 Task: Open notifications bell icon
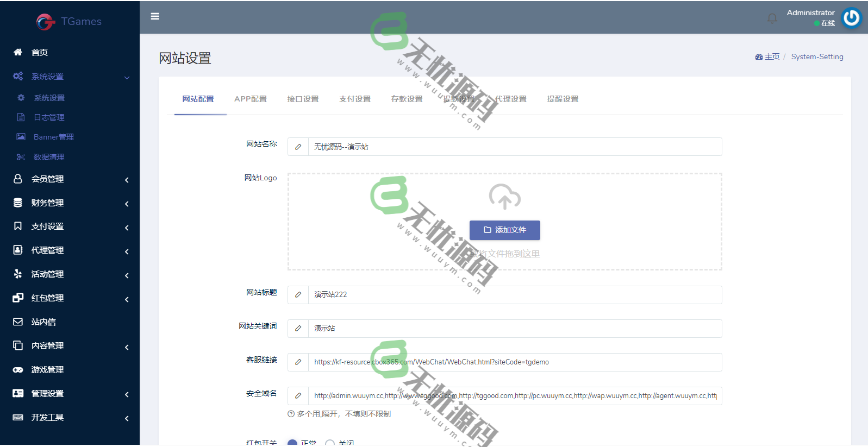(x=772, y=18)
